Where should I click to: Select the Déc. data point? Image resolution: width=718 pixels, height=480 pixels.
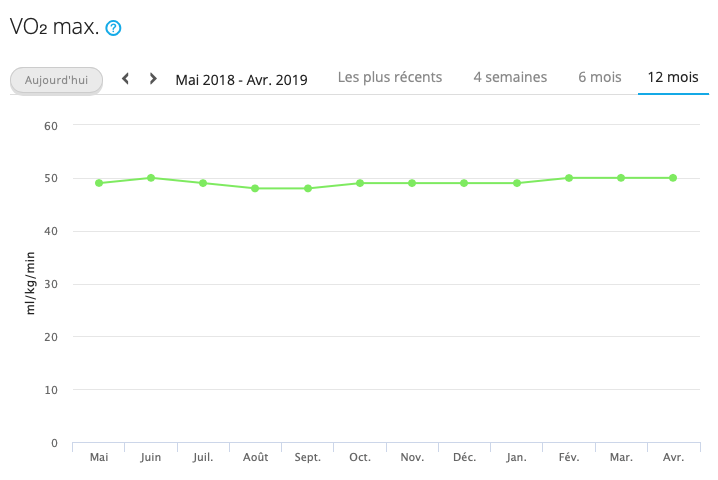click(x=464, y=183)
